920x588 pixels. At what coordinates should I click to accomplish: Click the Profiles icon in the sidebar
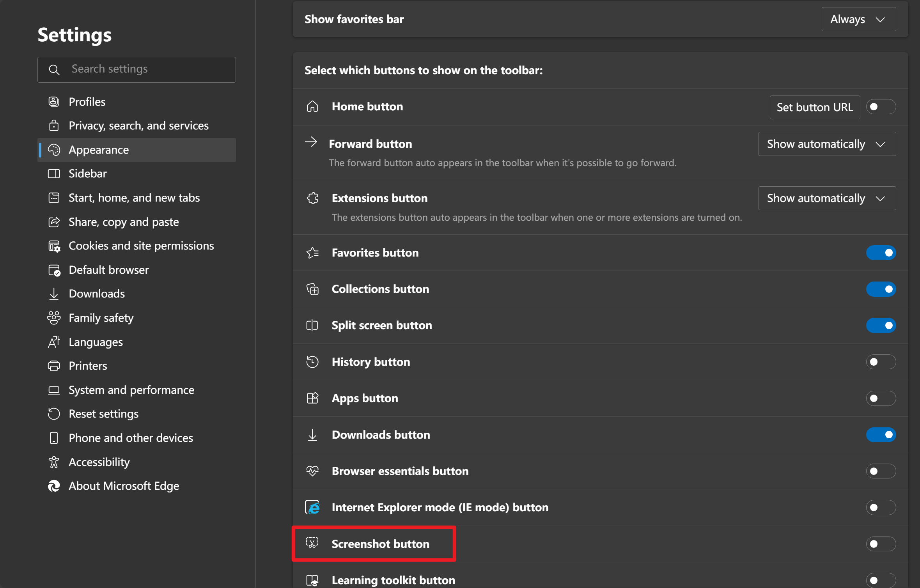tap(54, 102)
